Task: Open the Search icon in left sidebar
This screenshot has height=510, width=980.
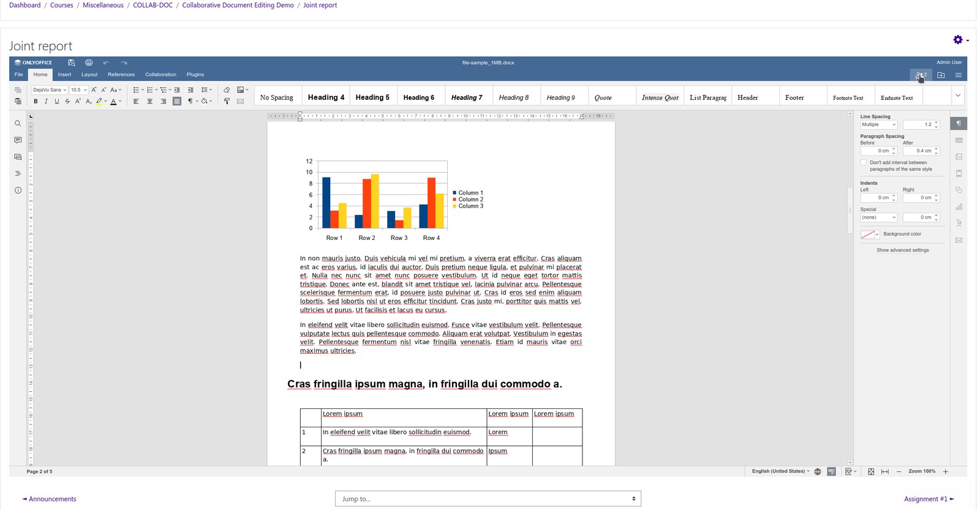Action: coord(18,124)
